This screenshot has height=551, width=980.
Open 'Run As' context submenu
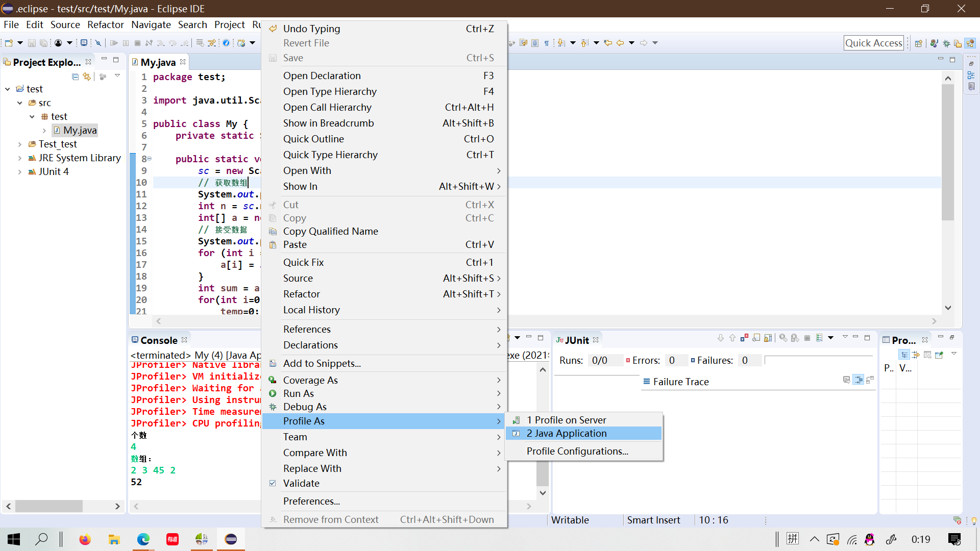click(x=299, y=393)
